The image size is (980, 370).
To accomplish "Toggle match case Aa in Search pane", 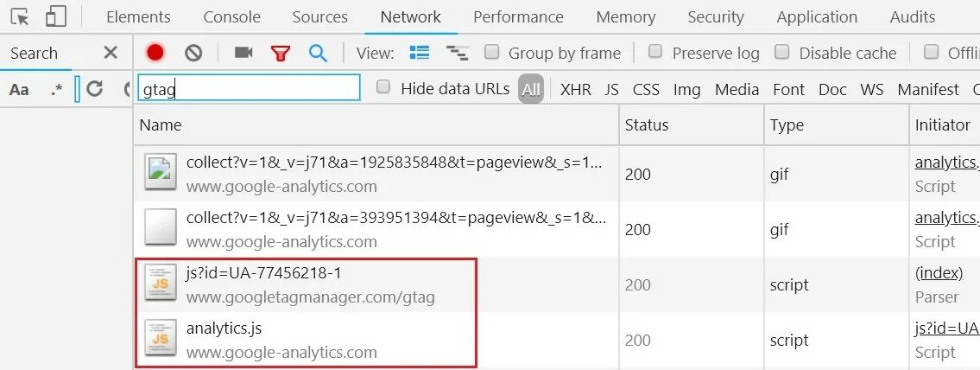I will tap(19, 90).
